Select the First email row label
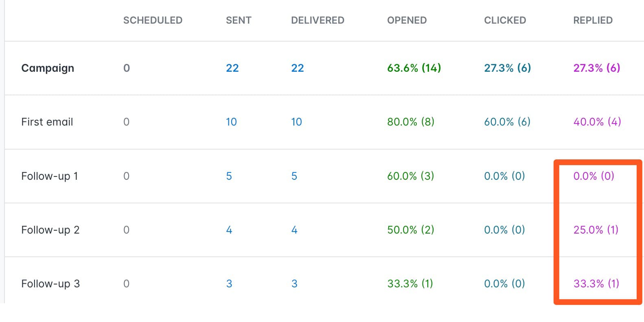Screen dimensions: 644x322 pos(47,122)
